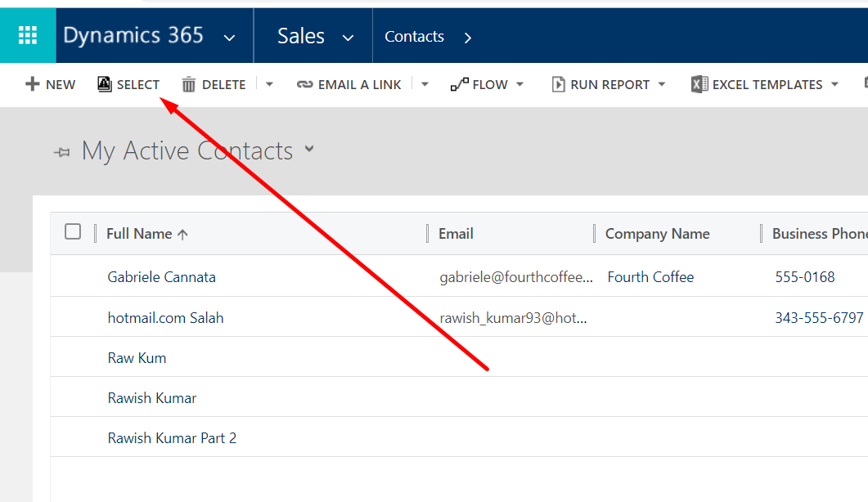Click the FLOW icon in toolbar
The image size is (868, 502).
coord(459,84)
